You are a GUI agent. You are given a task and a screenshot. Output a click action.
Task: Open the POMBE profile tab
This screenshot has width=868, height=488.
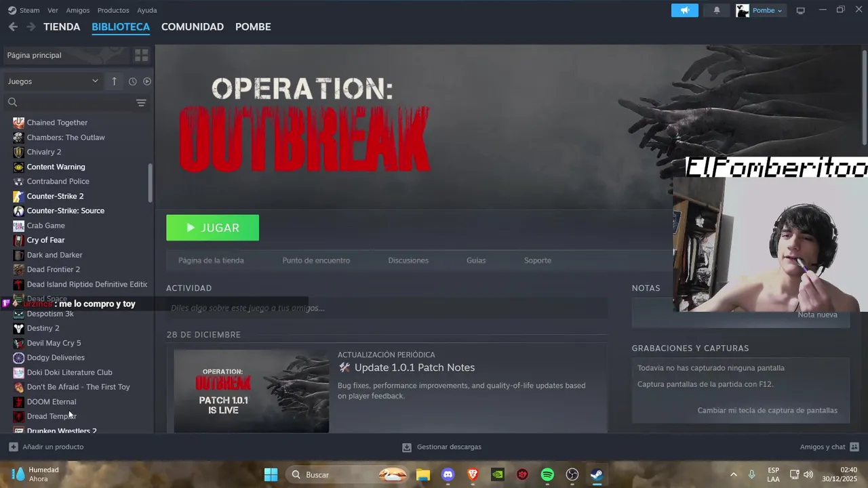[253, 27]
